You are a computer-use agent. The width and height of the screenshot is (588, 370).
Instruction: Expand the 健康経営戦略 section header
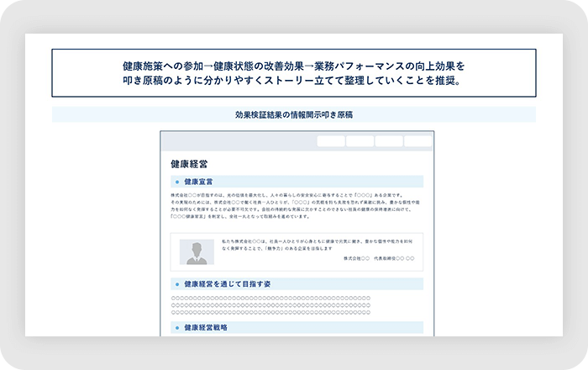click(x=206, y=327)
